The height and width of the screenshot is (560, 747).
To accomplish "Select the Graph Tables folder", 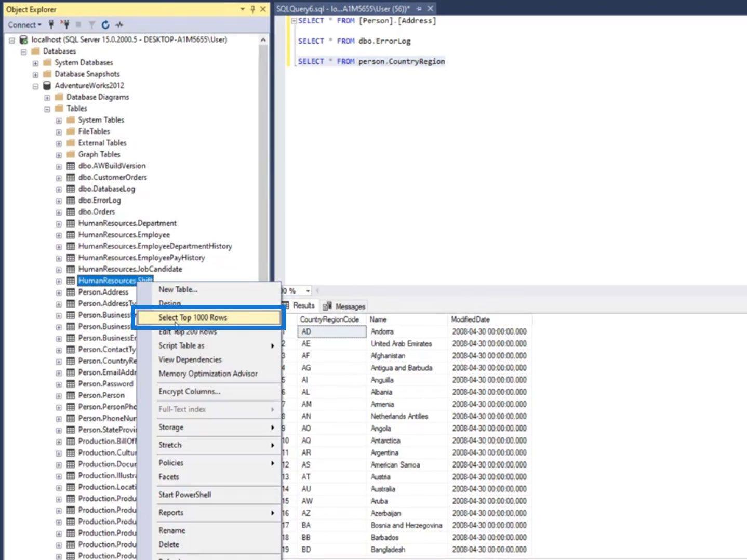I will tap(99, 154).
